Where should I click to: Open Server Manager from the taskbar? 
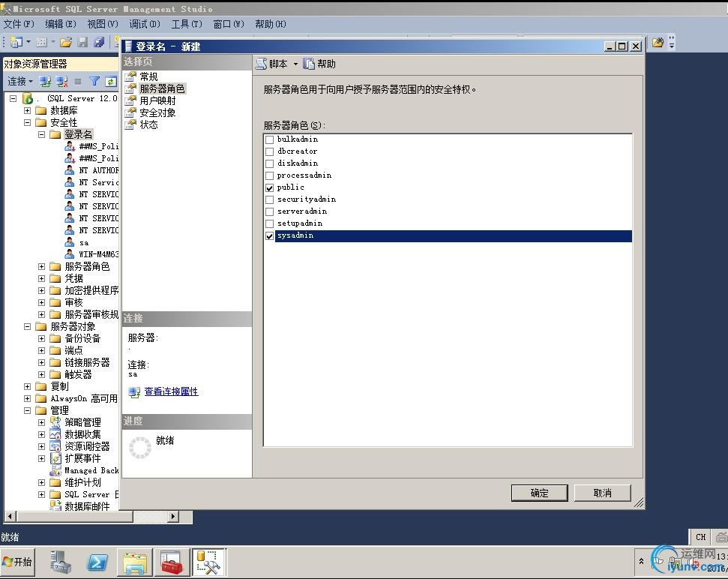coord(61,562)
